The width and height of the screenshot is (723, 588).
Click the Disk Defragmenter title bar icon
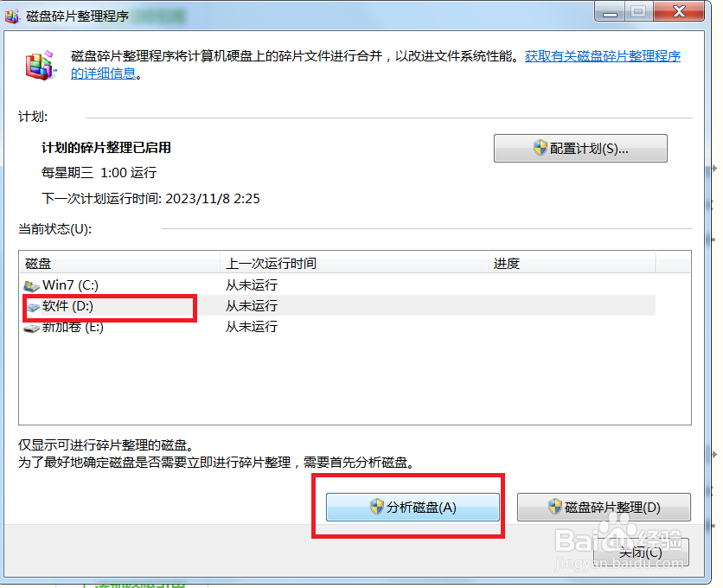point(12,16)
